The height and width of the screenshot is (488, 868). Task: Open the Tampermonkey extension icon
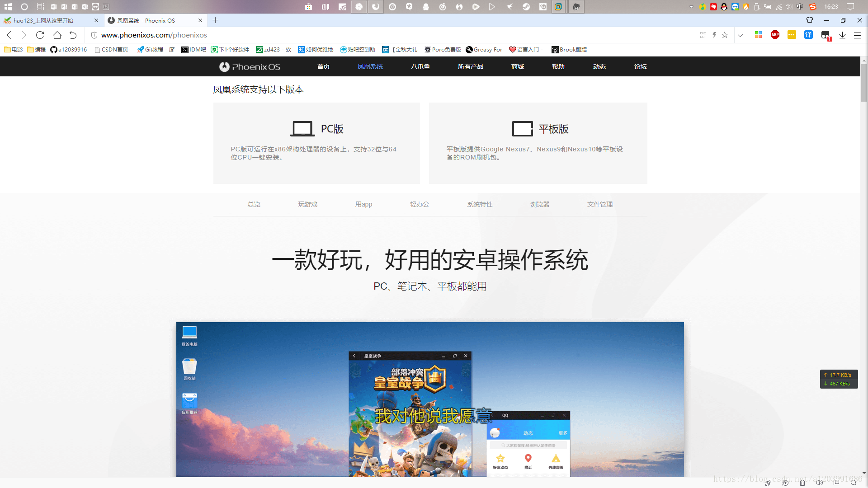(x=826, y=35)
